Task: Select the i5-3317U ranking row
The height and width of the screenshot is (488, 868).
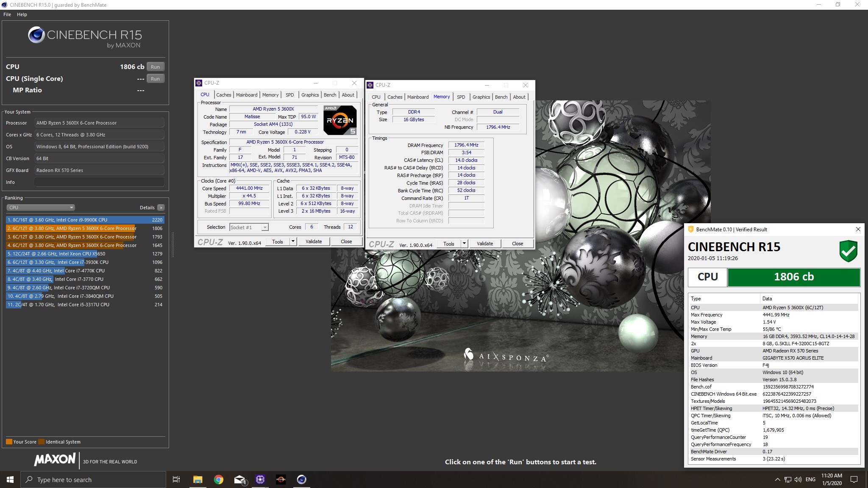Action: coord(85,305)
